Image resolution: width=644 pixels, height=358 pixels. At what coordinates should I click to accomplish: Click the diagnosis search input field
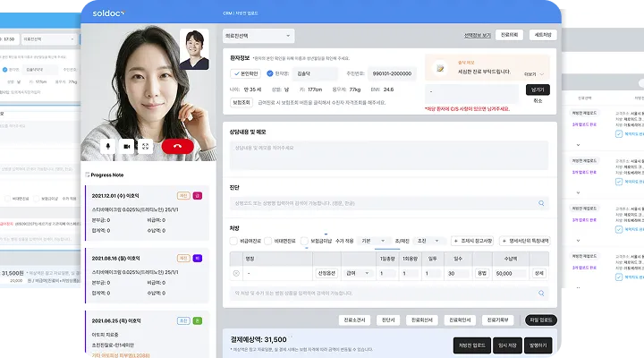(389, 203)
